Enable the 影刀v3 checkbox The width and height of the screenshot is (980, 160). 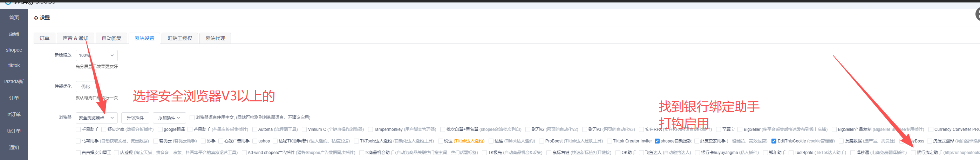coord(585,129)
